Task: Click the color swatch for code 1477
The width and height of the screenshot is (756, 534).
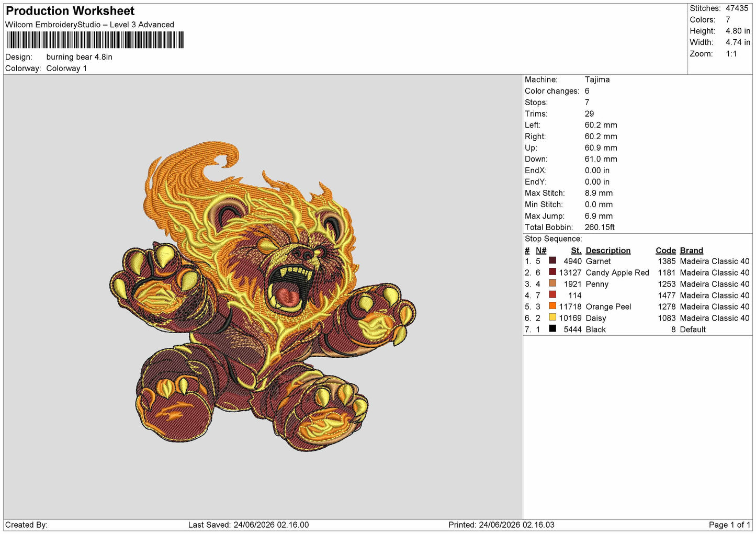Action: coord(552,294)
